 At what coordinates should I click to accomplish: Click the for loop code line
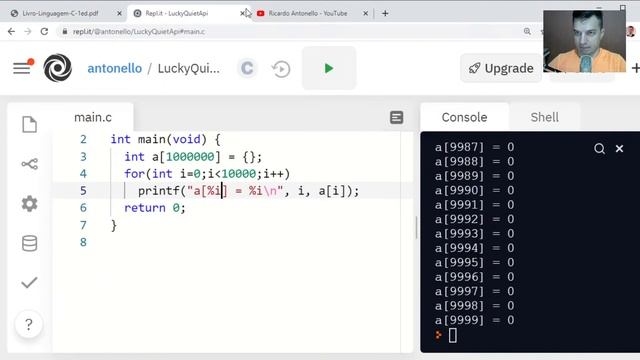pos(207,174)
